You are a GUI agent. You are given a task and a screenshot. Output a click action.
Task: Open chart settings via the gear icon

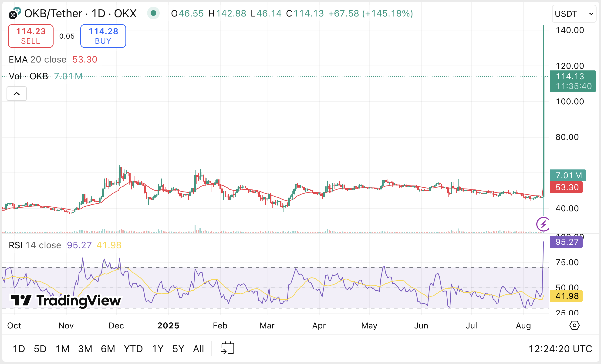point(575,325)
